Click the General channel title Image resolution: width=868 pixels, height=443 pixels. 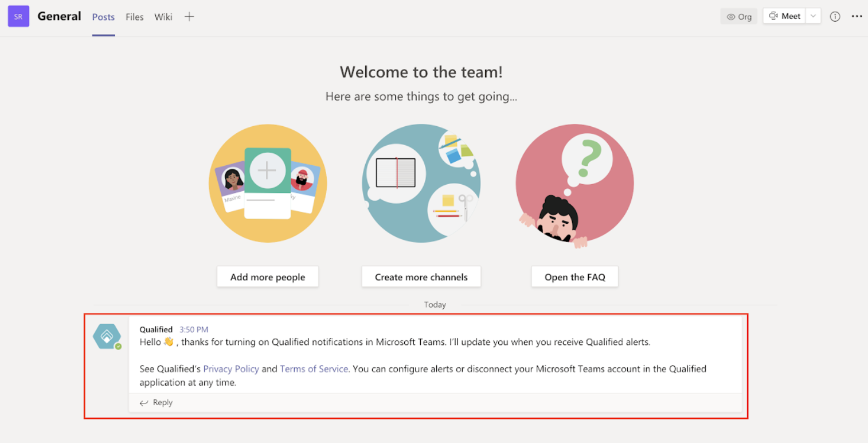coord(59,16)
